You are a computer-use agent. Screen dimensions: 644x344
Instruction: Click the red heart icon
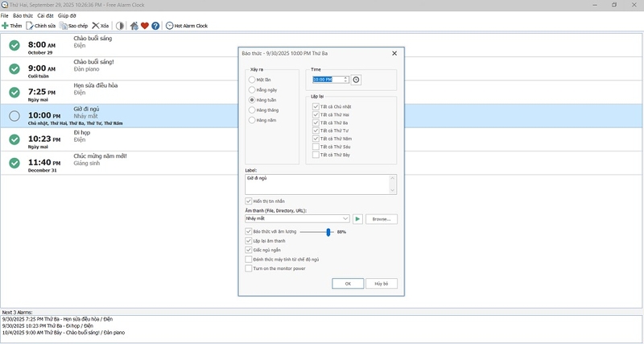(145, 26)
